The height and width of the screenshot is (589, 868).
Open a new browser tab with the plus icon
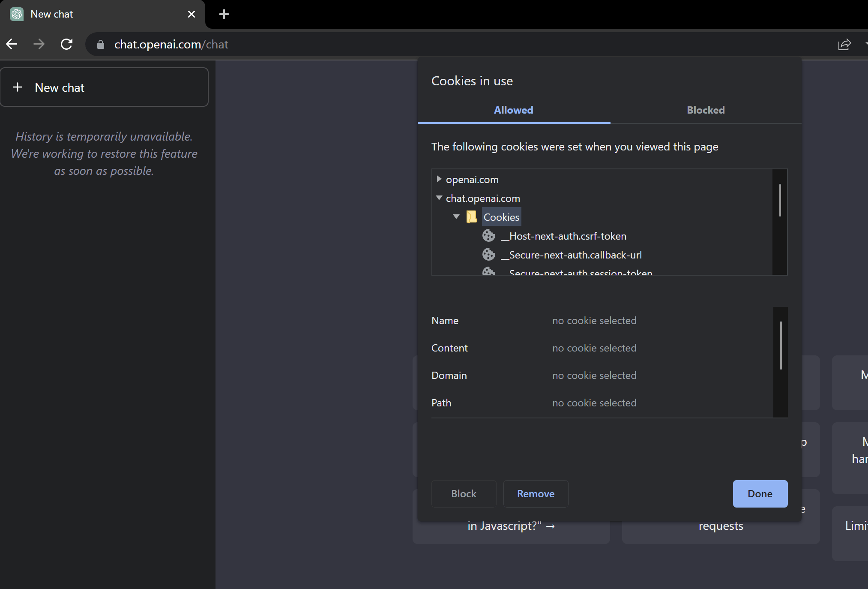tap(224, 14)
